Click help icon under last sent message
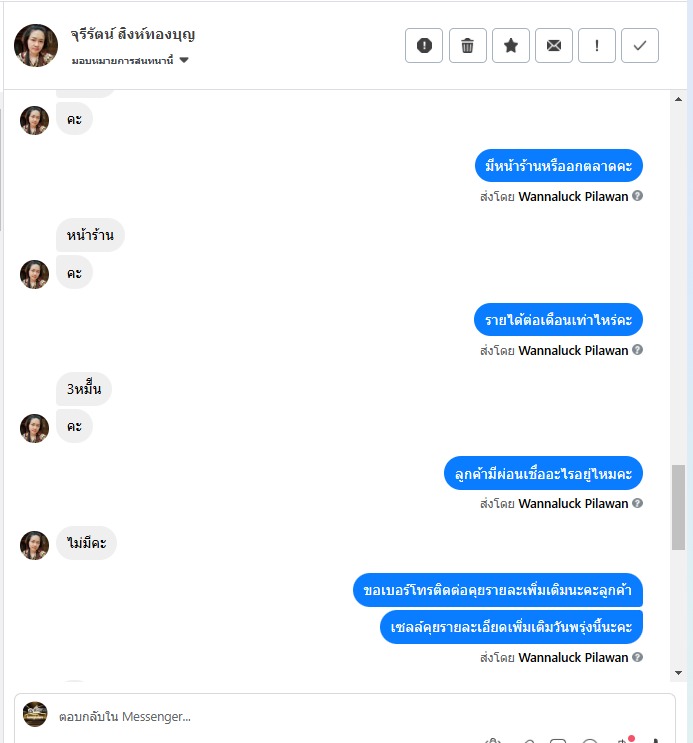 tap(638, 657)
